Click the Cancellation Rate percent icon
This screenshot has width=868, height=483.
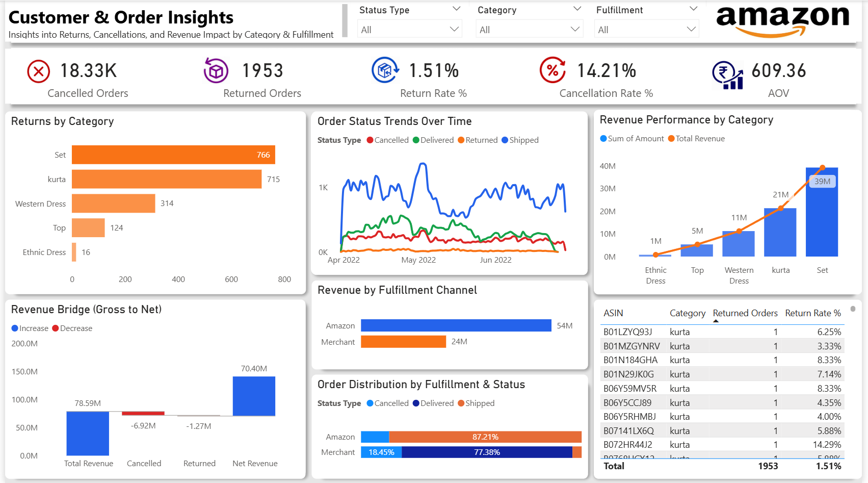click(553, 70)
